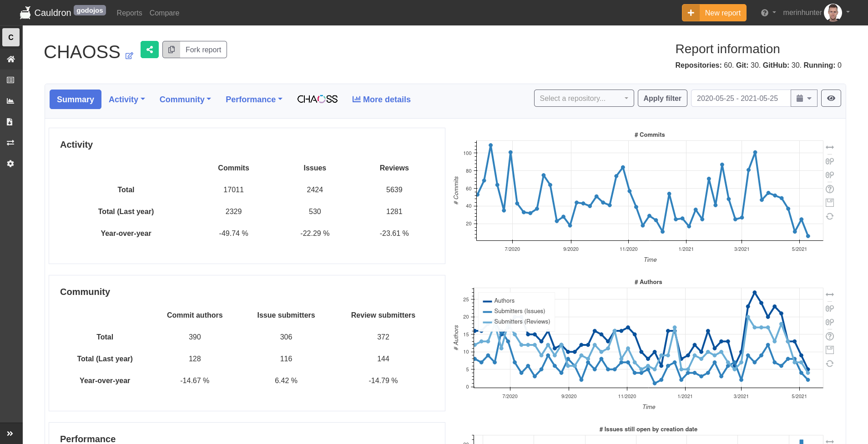The image size is (868, 444).
Task: Click the Apply filter button
Action: pyautogui.click(x=662, y=98)
